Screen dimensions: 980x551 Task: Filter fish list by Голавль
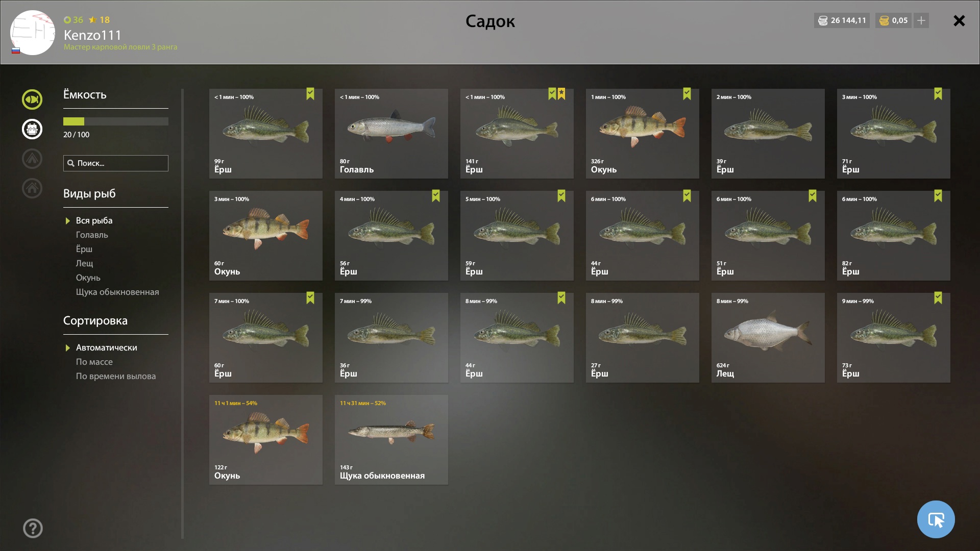pos(92,235)
